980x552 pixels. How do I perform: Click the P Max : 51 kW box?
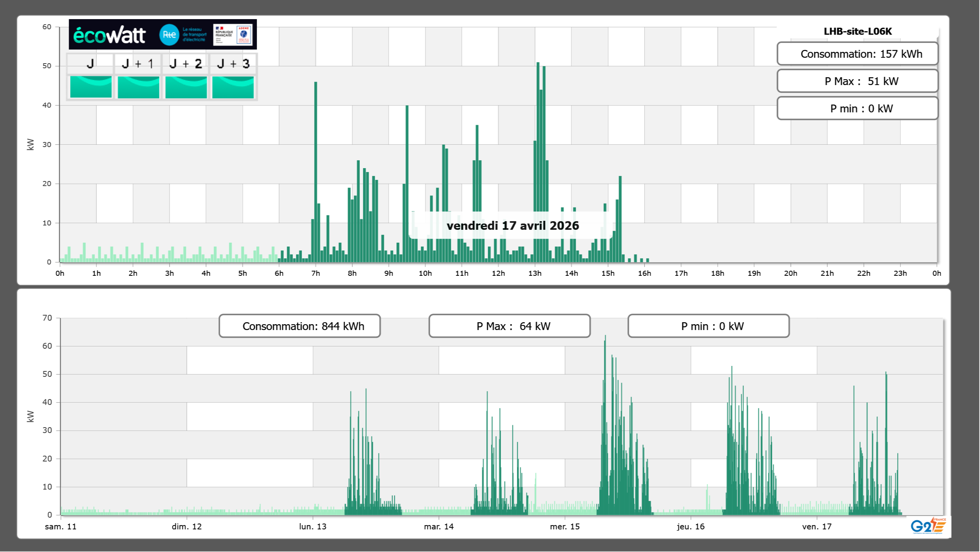pos(857,81)
